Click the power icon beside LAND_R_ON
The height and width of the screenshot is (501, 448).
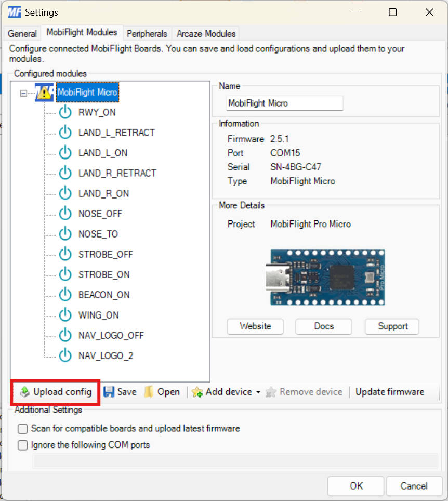pyautogui.click(x=65, y=193)
